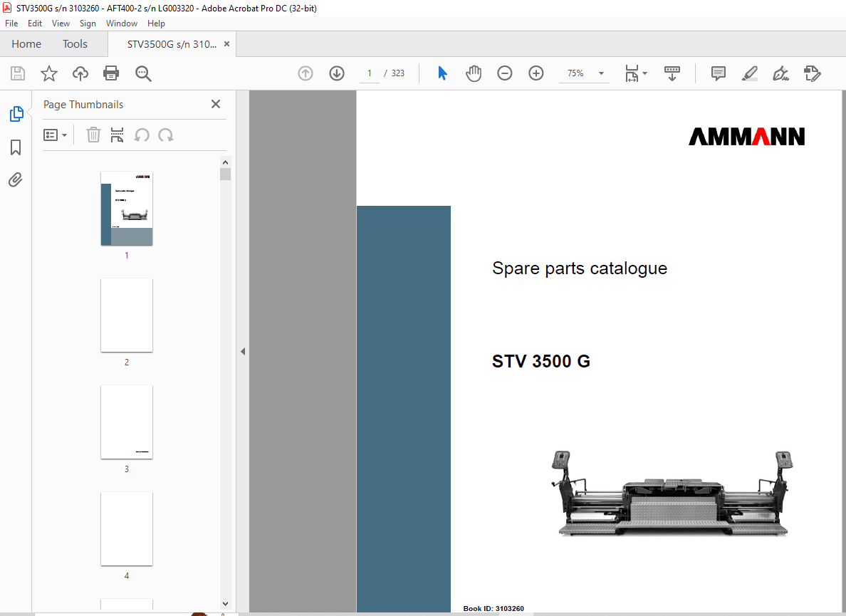Rotate page clockwise
Image resolution: width=846 pixels, height=616 pixels.
click(x=166, y=135)
